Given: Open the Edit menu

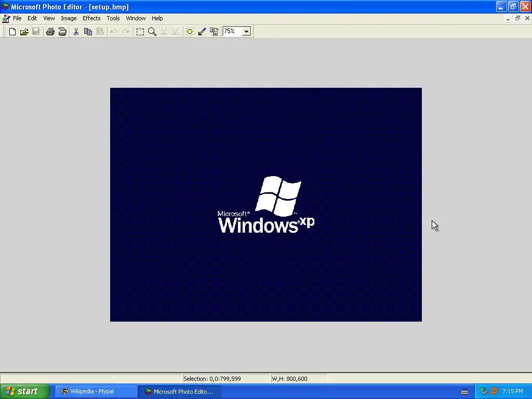Looking at the screenshot, I should [32, 18].
